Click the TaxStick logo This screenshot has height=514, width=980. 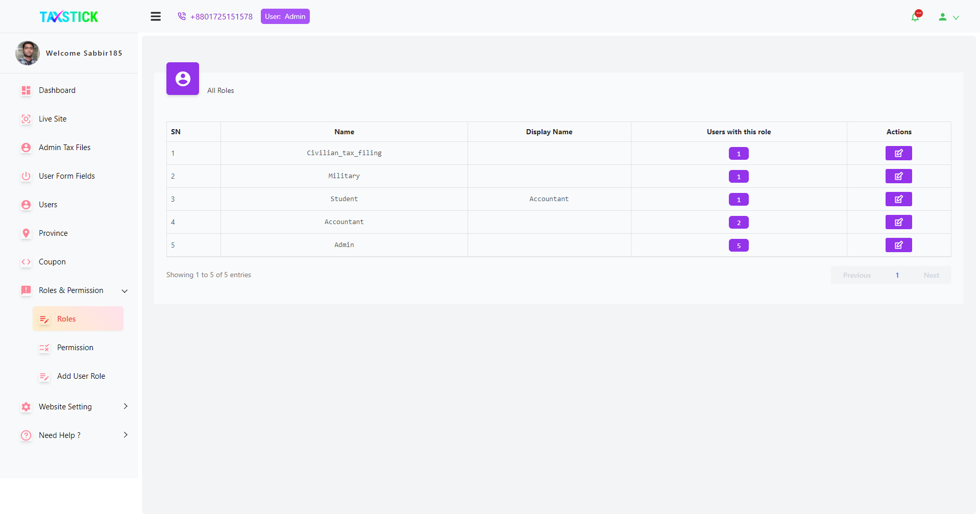(x=69, y=17)
